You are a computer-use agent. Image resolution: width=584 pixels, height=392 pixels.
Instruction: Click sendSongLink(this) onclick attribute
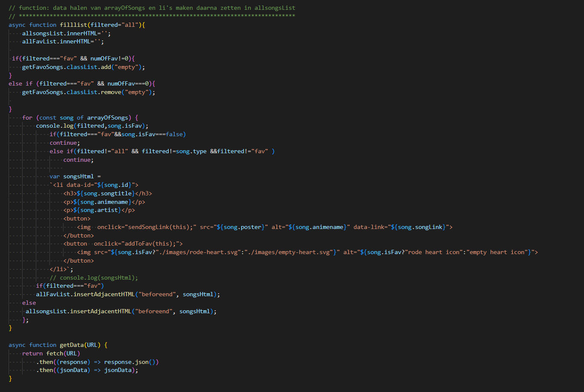147,227
